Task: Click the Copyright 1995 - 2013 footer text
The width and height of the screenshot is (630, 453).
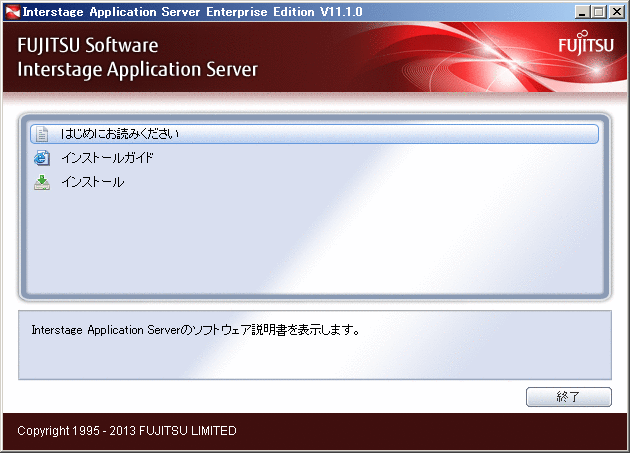Action: point(127,431)
